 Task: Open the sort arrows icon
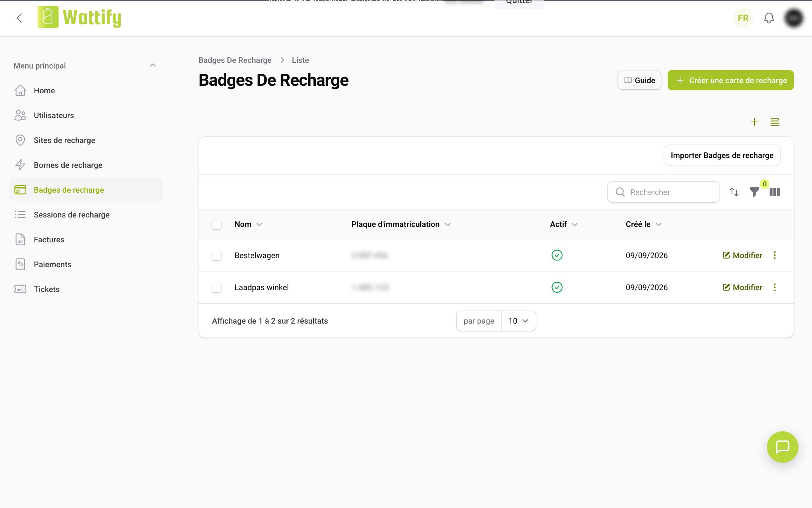[x=734, y=192]
